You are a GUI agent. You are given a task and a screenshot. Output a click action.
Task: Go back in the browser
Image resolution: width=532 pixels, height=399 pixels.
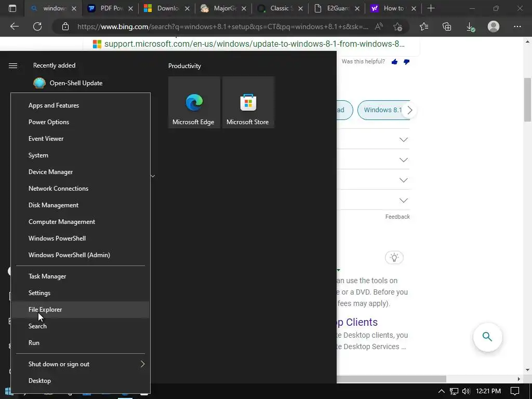(14, 26)
